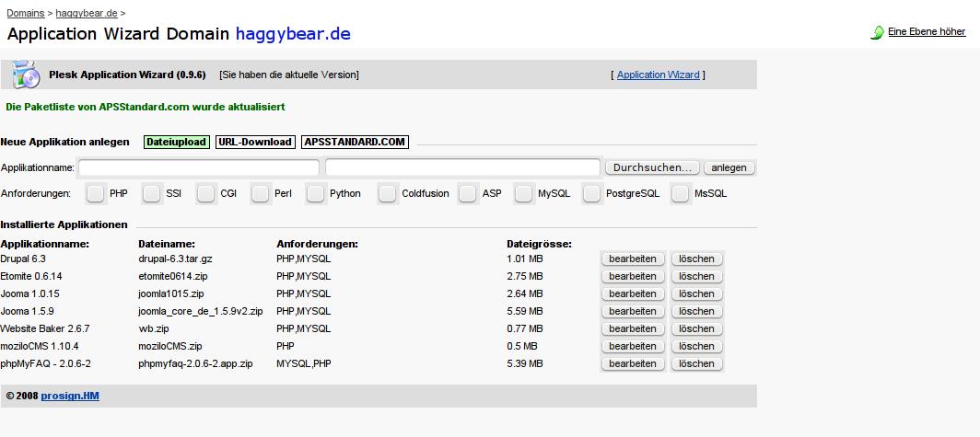Remove Jooma 1.0.15 via löschen
The height and width of the screenshot is (437, 980).
click(x=697, y=293)
